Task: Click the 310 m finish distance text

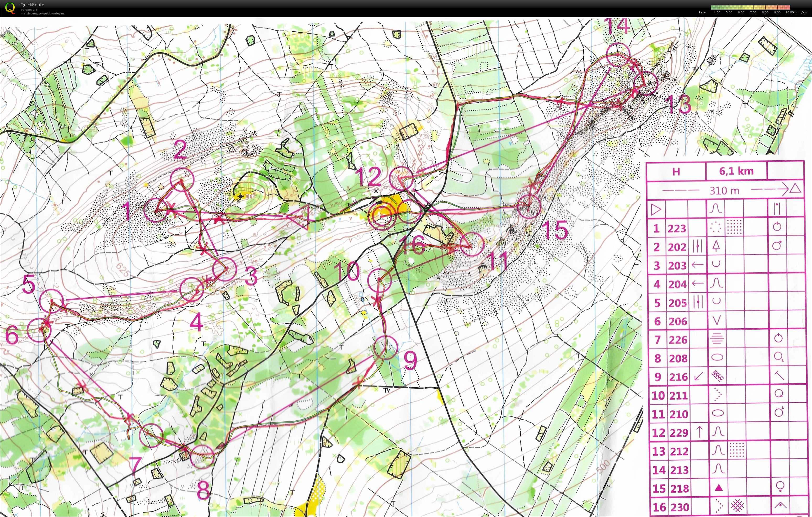Action: [x=724, y=191]
